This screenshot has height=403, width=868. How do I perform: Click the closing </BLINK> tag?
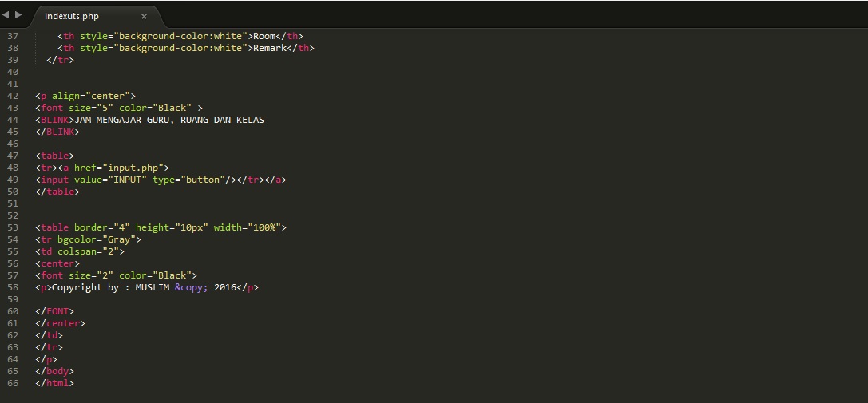tap(57, 132)
